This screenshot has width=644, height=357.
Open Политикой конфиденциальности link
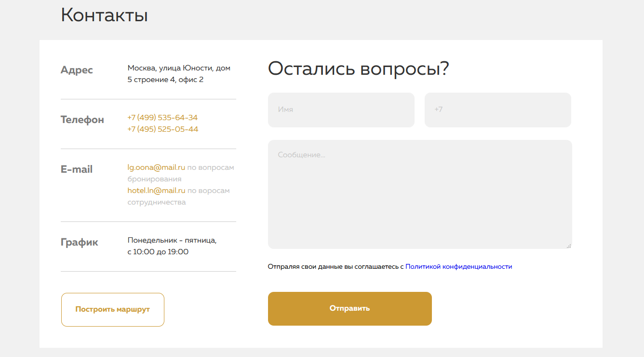tap(458, 266)
